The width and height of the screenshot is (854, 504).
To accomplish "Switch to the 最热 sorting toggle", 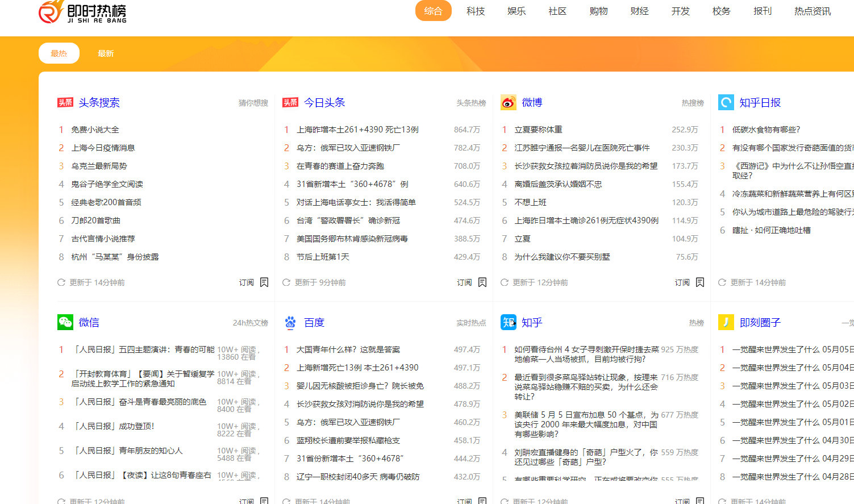I will (59, 53).
